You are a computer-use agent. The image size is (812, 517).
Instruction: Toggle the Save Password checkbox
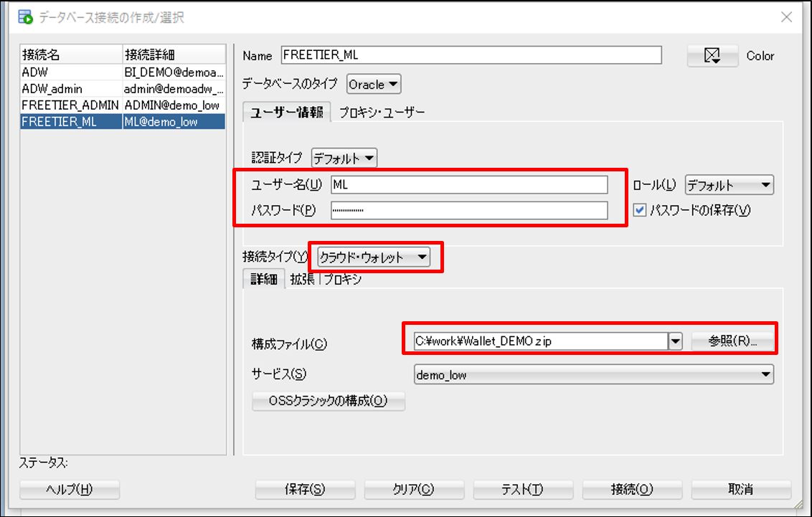tap(640, 210)
